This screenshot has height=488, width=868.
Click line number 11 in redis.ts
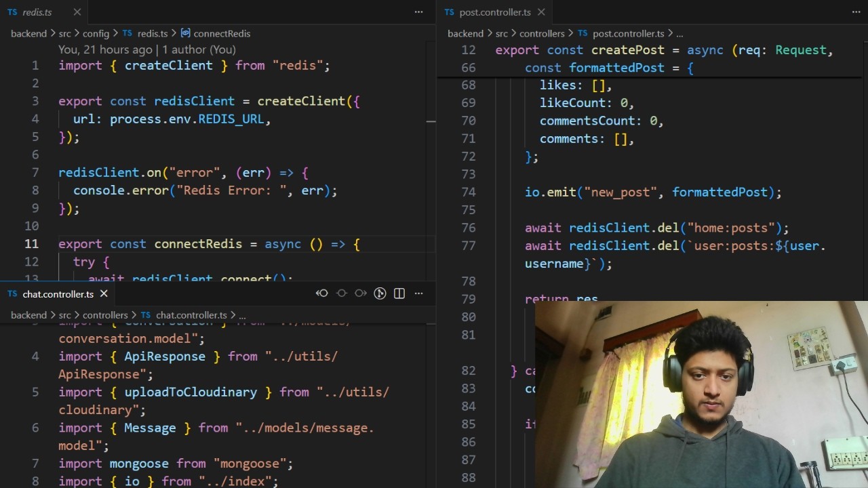point(31,244)
